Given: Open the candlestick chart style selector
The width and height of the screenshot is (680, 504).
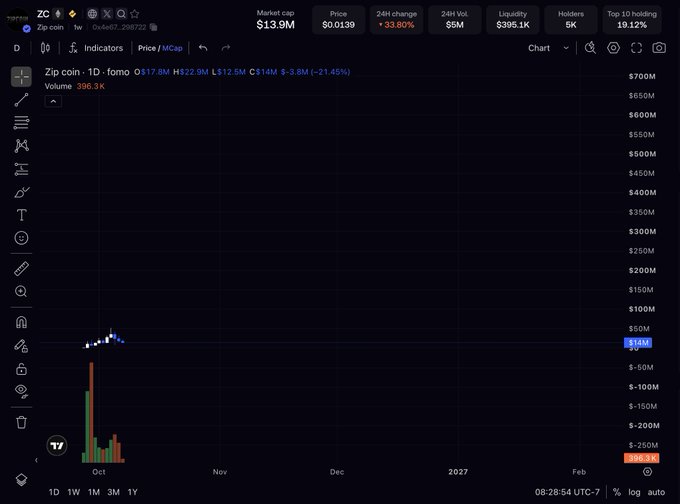Looking at the screenshot, I should tap(45, 48).
